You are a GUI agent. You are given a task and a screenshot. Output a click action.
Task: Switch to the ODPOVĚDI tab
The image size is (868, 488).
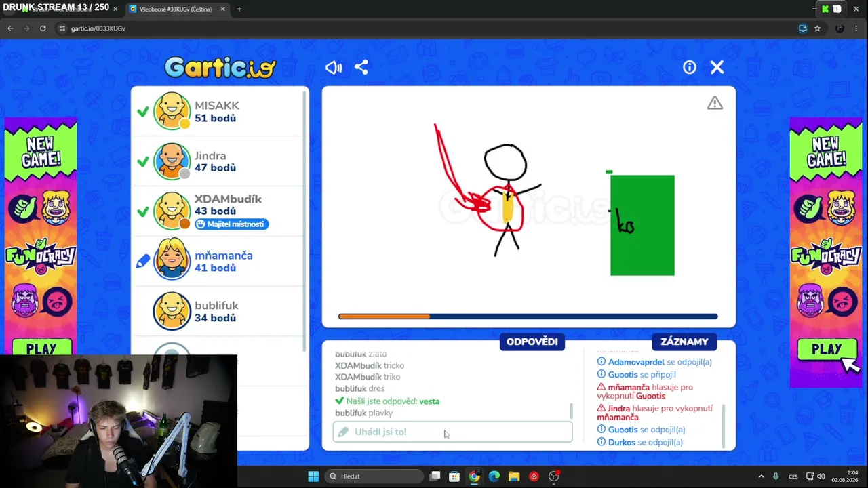coord(532,342)
